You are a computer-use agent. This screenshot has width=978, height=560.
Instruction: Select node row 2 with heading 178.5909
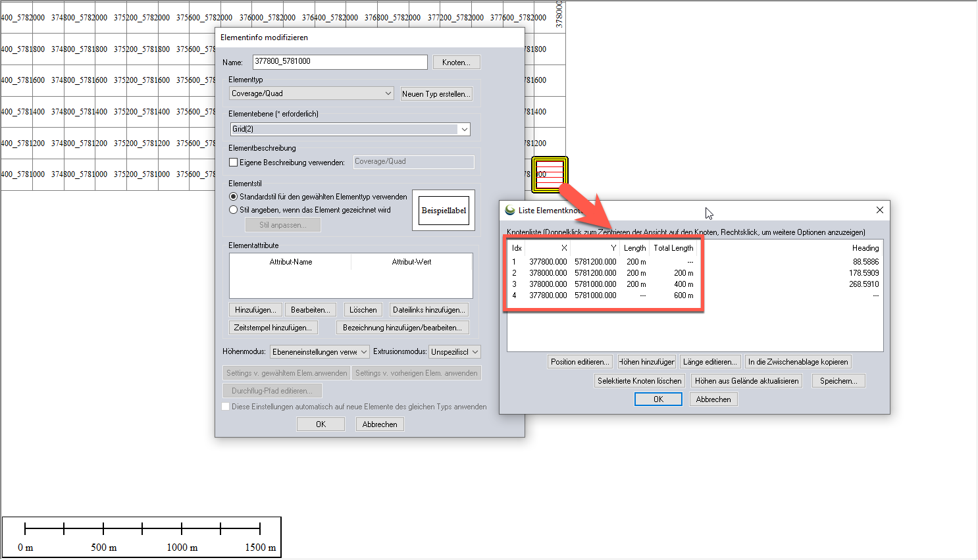click(695, 273)
